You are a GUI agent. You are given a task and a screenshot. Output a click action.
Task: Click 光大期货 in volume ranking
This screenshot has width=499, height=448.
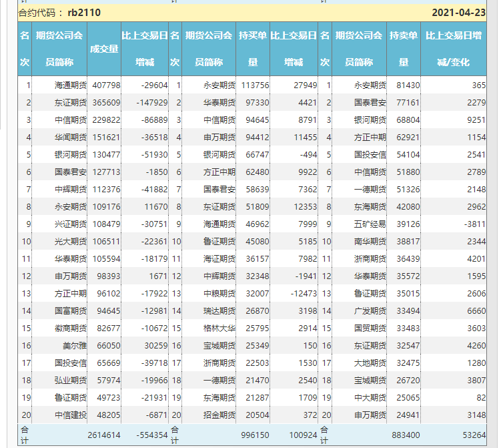click(70, 242)
